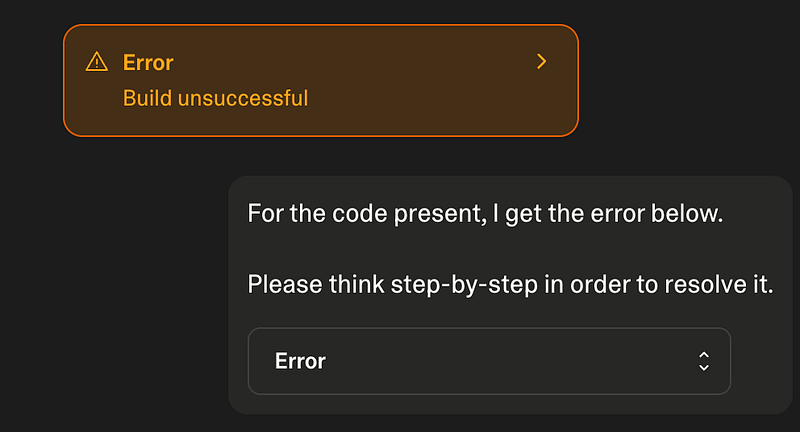Image resolution: width=800 pixels, height=432 pixels.
Task: Click the white "Error" label in message
Action: [300, 361]
